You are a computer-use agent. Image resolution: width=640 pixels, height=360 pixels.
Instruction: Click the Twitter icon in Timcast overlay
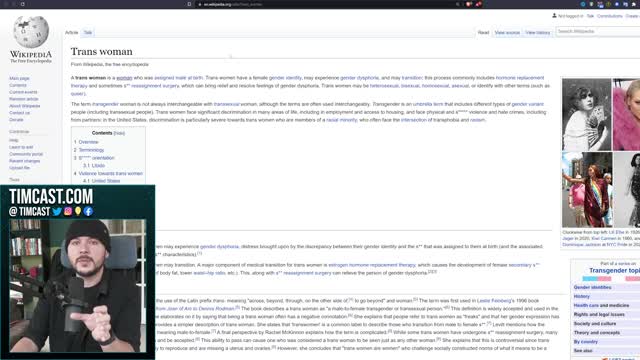57,211
